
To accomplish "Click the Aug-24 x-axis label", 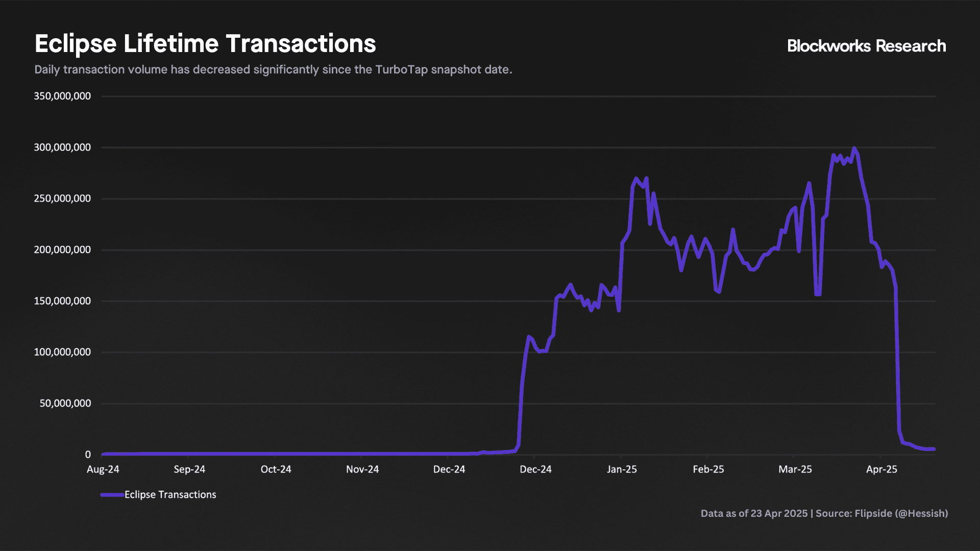I will tap(103, 469).
